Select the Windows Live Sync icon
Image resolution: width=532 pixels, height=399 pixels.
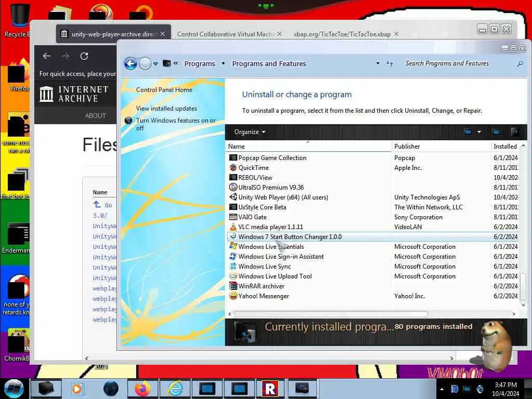tap(233, 266)
